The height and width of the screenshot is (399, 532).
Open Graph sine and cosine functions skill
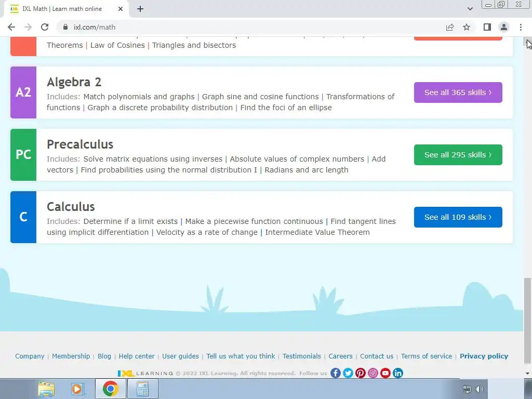pyautogui.click(x=260, y=97)
